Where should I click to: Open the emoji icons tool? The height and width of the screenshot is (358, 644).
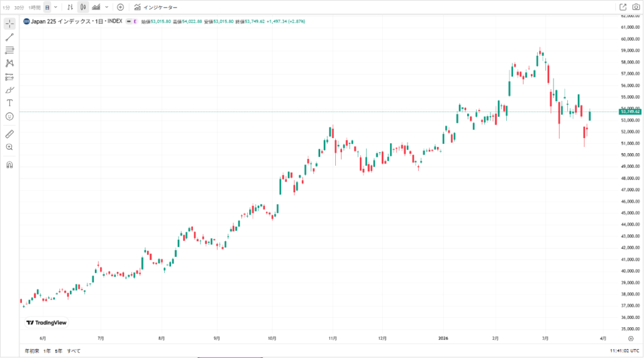click(9, 116)
